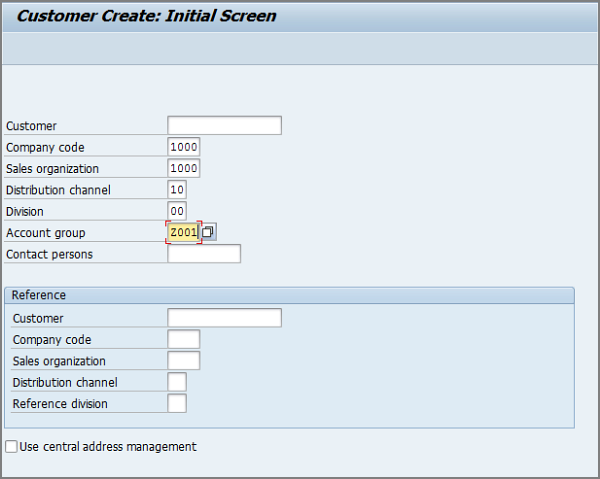Screen dimensions: 600x479
Task: Select Company code field containing 1000
Action: pos(184,147)
